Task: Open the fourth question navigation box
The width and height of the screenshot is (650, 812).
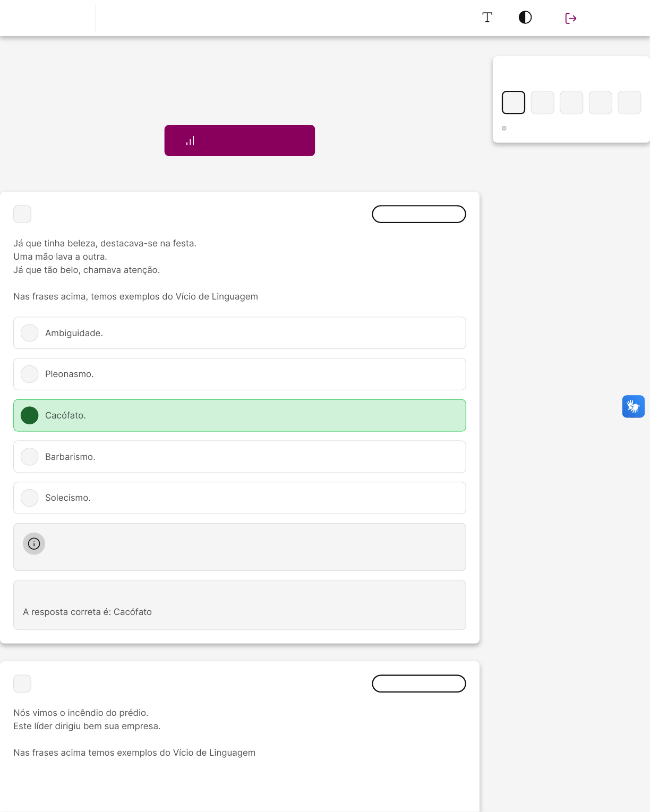Action: point(600,102)
